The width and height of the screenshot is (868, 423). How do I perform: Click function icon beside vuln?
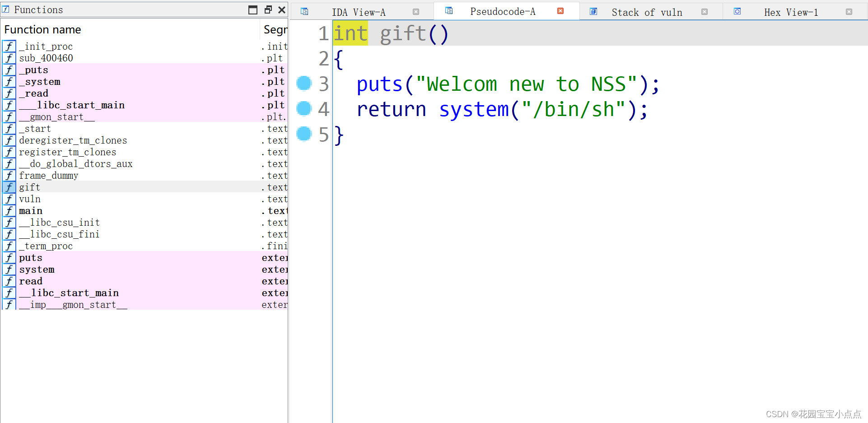(x=9, y=199)
